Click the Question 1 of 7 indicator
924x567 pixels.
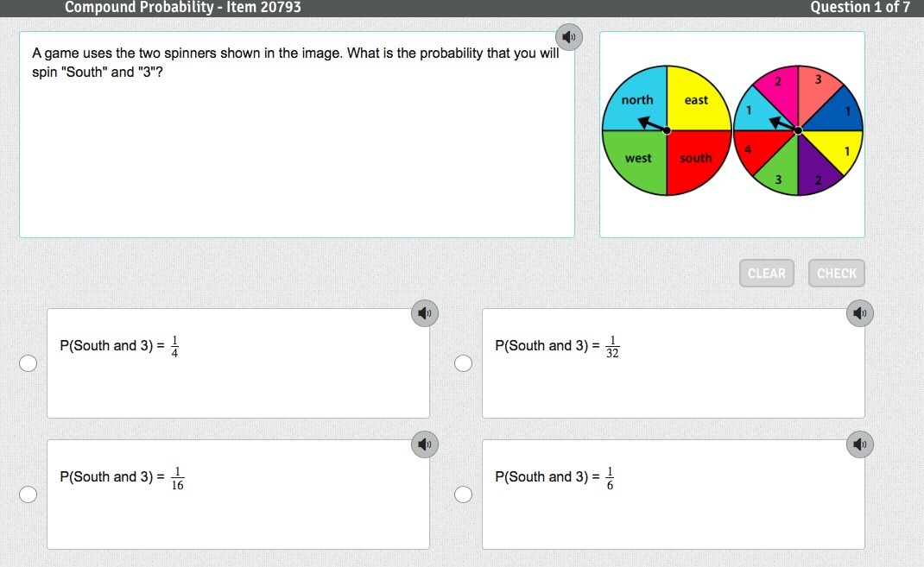click(x=859, y=8)
